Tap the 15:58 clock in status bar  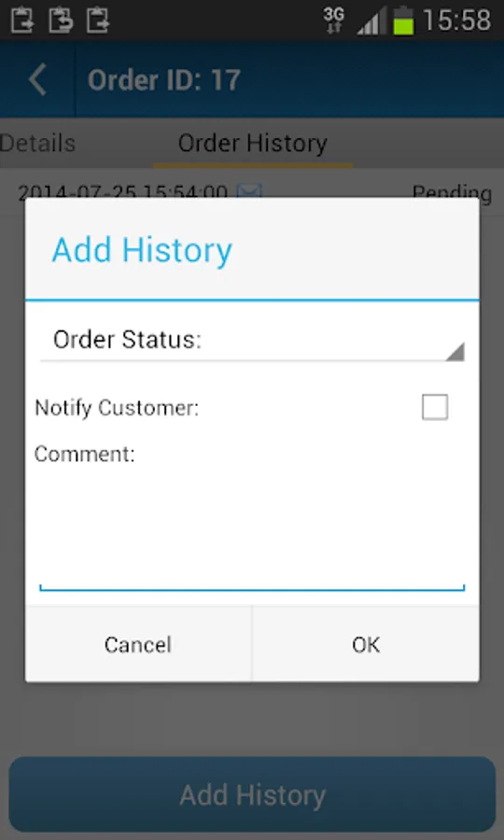pos(456,21)
